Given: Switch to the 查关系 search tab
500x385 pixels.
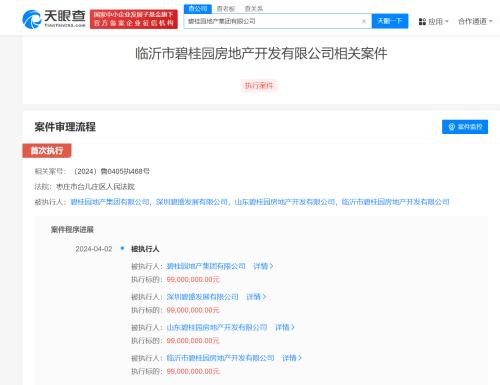Looking at the screenshot, I should pyautogui.click(x=253, y=9).
